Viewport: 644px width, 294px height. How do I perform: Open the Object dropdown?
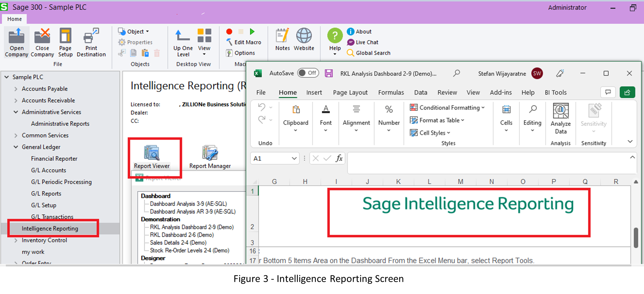(x=133, y=31)
